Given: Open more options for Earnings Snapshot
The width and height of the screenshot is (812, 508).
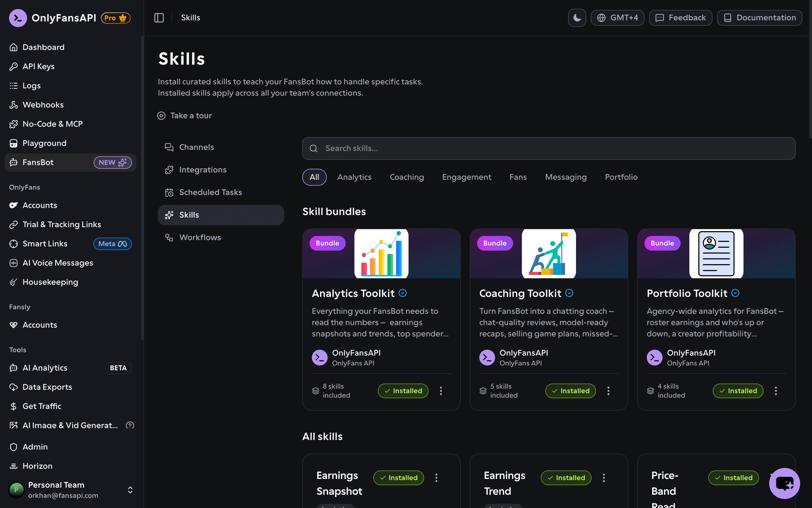Looking at the screenshot, I should [436, 478].
